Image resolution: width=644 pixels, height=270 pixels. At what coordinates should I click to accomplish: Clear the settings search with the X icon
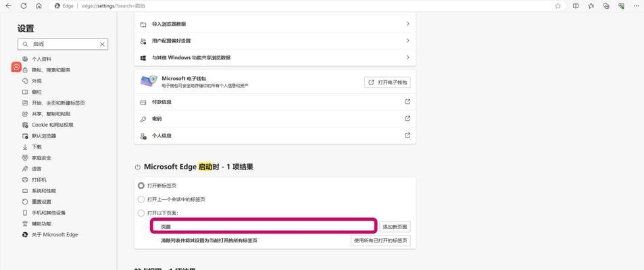[x=102, y=45]
